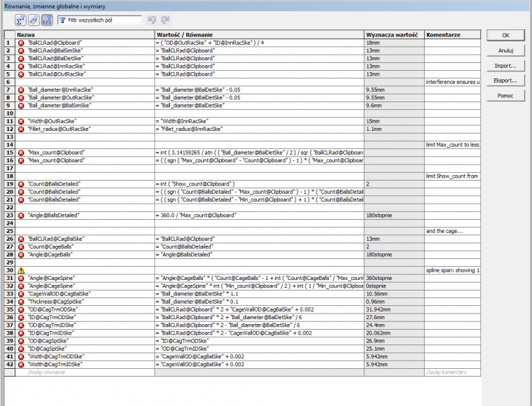Image resolution: width=532 pixels, height=406 pixels.
Task: Click the Undo arrow icon
Action: (152, 20)
